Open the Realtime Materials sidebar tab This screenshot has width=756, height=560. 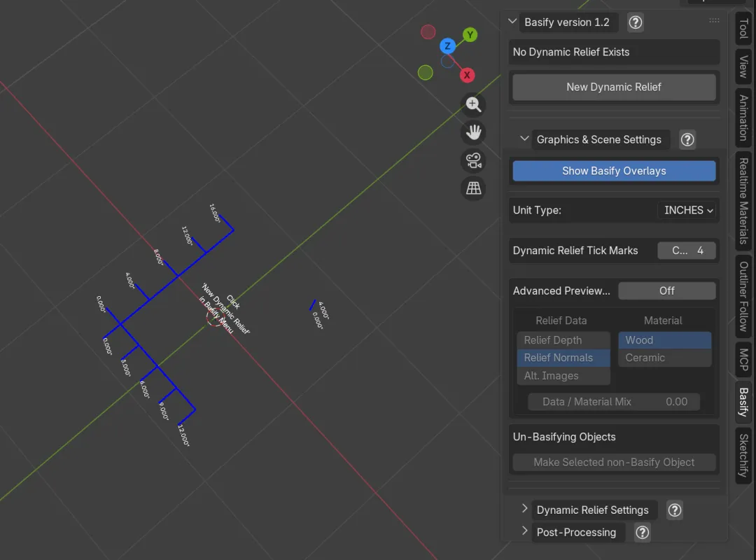coord(743,202)
